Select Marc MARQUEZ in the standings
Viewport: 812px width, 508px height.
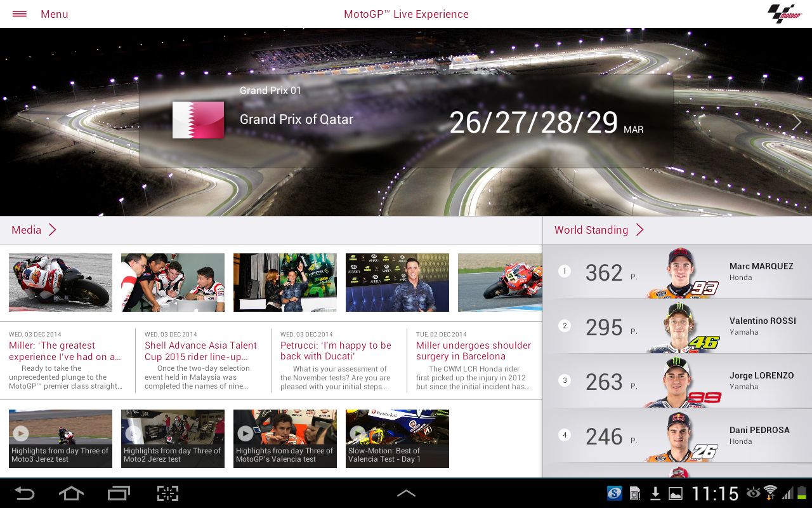pos(677,272)
